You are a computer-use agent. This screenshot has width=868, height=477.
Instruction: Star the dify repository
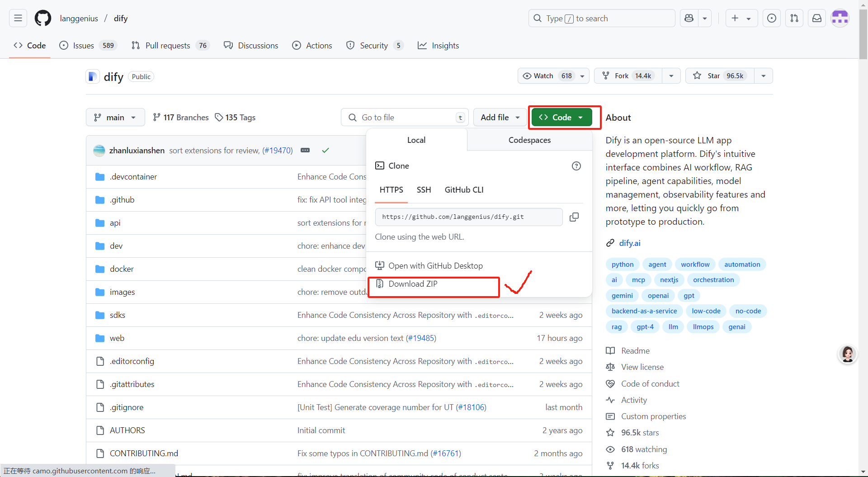720,76
